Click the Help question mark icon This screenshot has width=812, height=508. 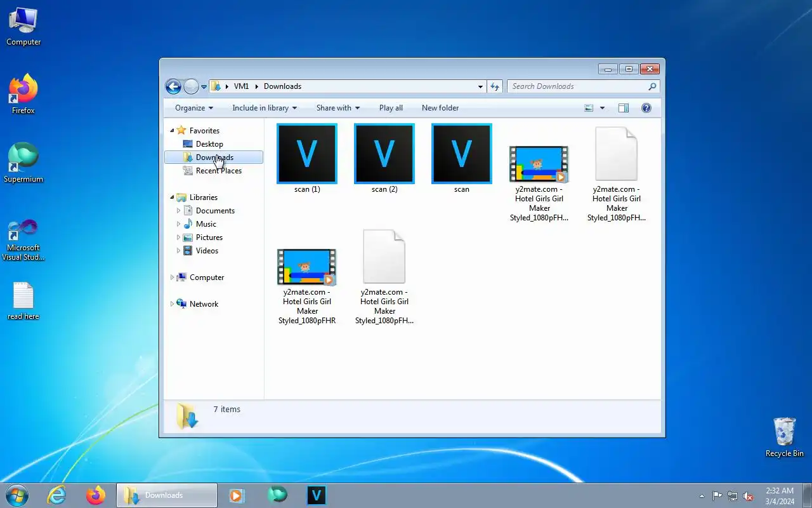coord(646,108)
